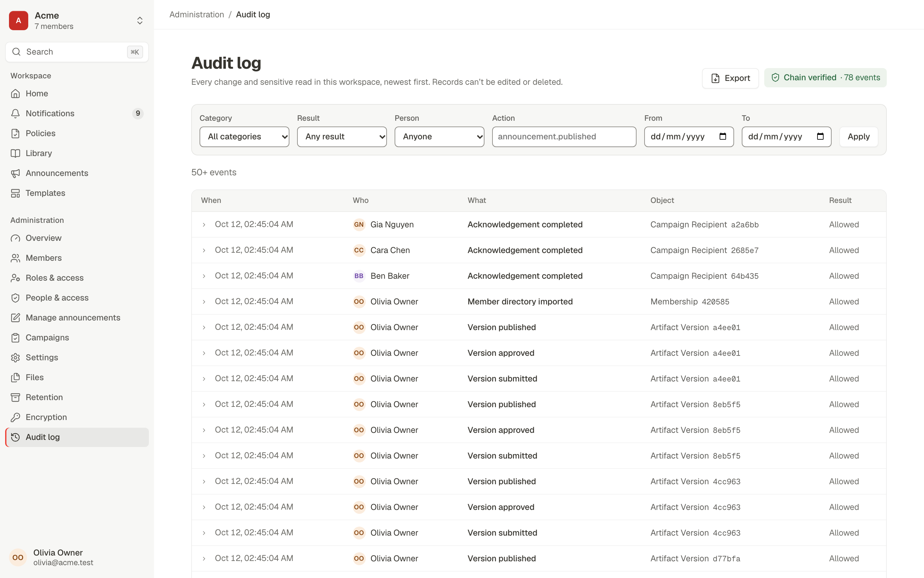The image size is (924, 578).
Task: Click the notifications count badge 9
Action: 138,114
